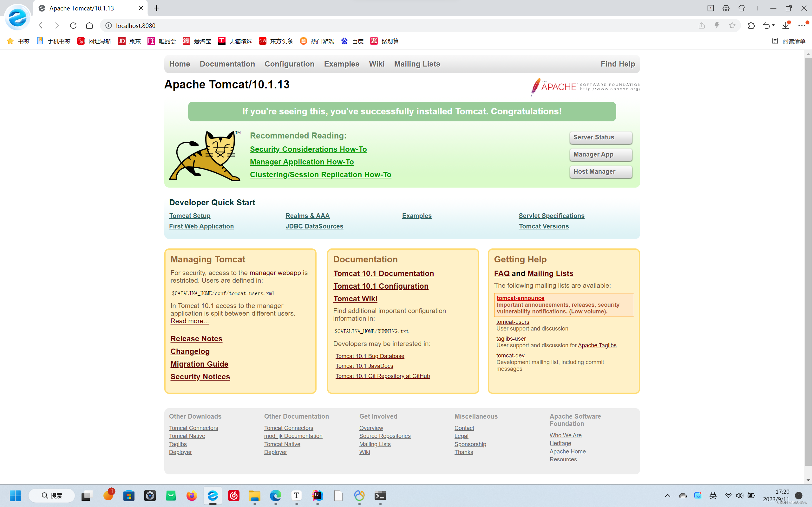812x507 pixels.
Task: Open the extensions puzzle icon
Action: pos(751,25)
